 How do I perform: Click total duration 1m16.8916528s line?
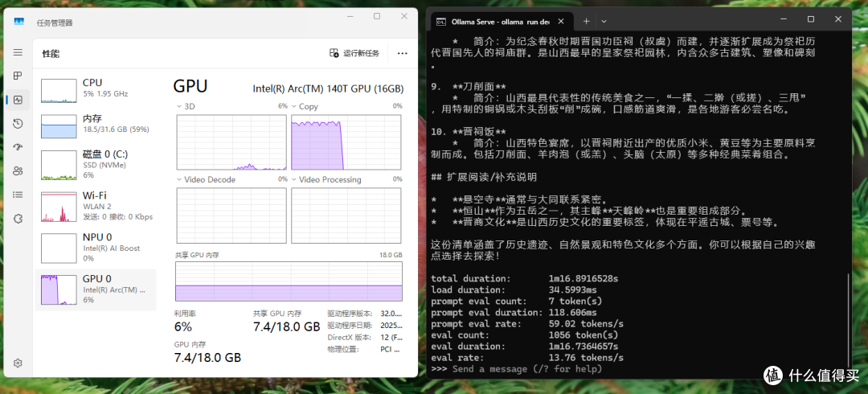525,278
